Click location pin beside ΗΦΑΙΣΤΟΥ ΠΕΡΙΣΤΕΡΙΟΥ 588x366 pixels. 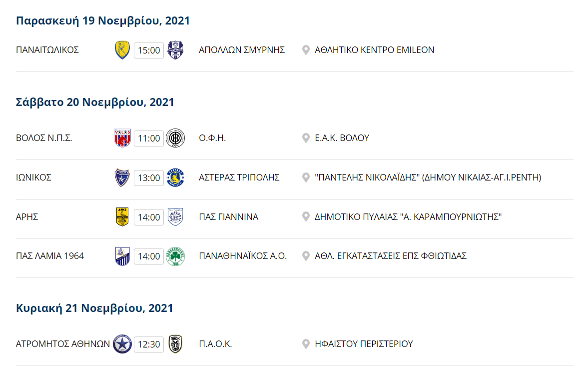[x=306, y=344]
